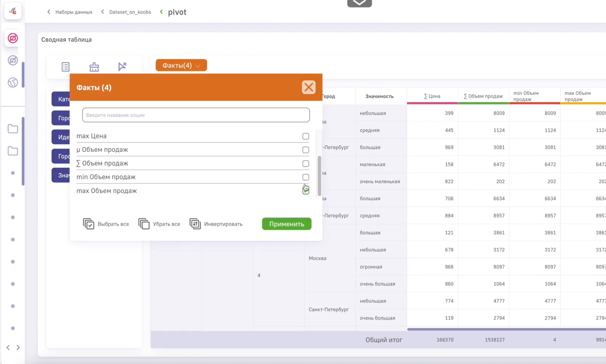Toggle the min Объем продаж checkbox
This screenshot has width=606, height=364.
(306, 177)
